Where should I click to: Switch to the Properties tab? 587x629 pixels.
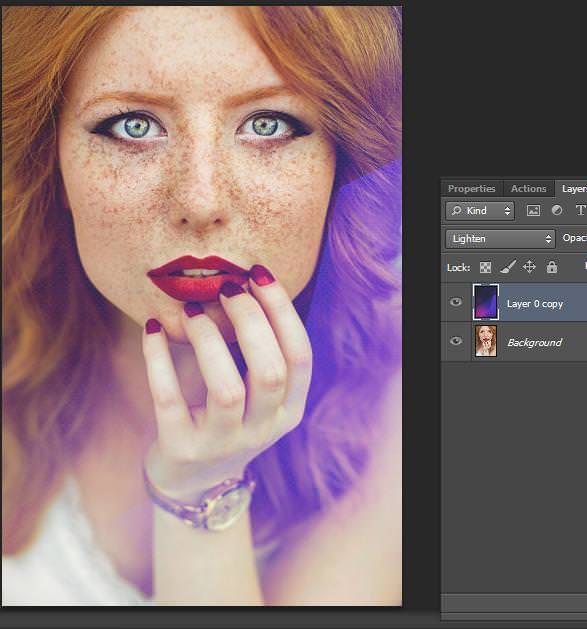pyautogui.click(x=471, y=189)
